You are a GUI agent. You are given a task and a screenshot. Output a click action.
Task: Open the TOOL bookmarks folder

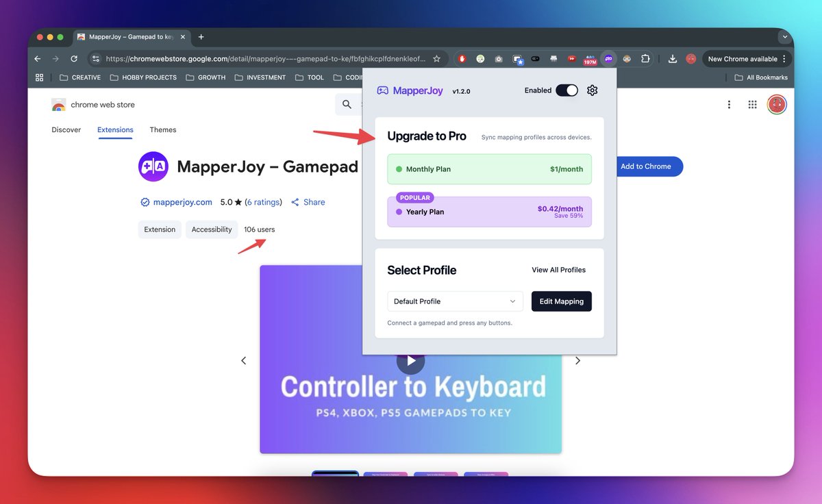point(309,77)
